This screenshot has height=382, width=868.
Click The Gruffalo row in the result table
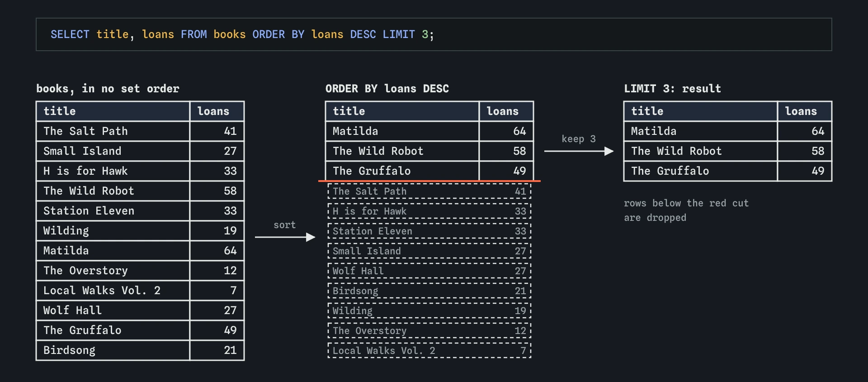[x=728, y=171]
